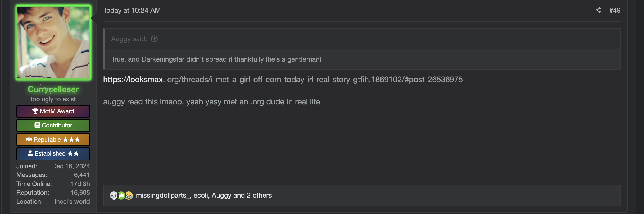Show the "2 others" who reacted
The image size is (644, 214).
click(259, 196)
